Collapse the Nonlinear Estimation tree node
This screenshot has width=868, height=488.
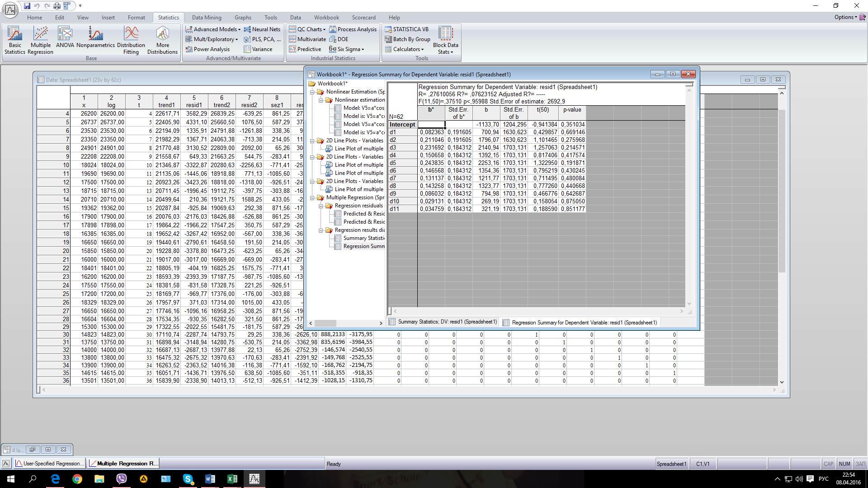[x=312, y=92]
